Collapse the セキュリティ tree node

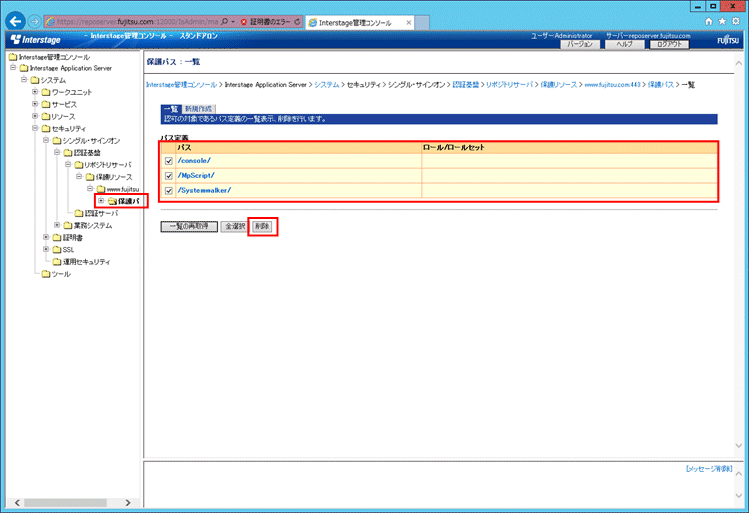click(x=35, y=128)
